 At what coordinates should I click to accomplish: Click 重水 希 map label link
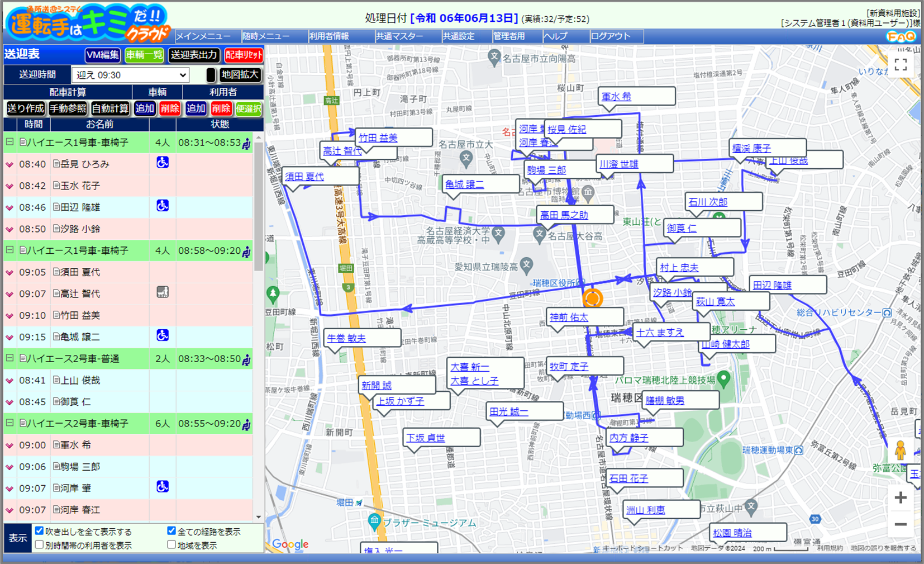pyautogui.click(x=616, y=96)
